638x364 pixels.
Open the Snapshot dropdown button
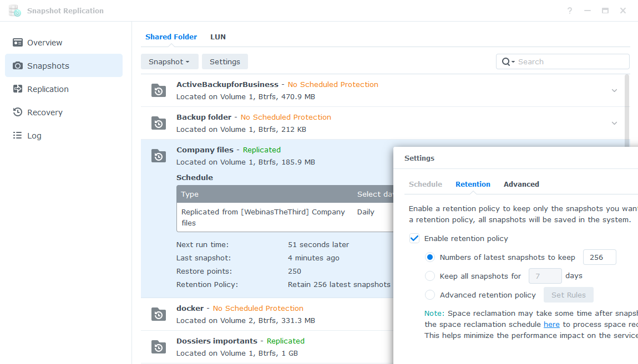click(x=169, y=61)
